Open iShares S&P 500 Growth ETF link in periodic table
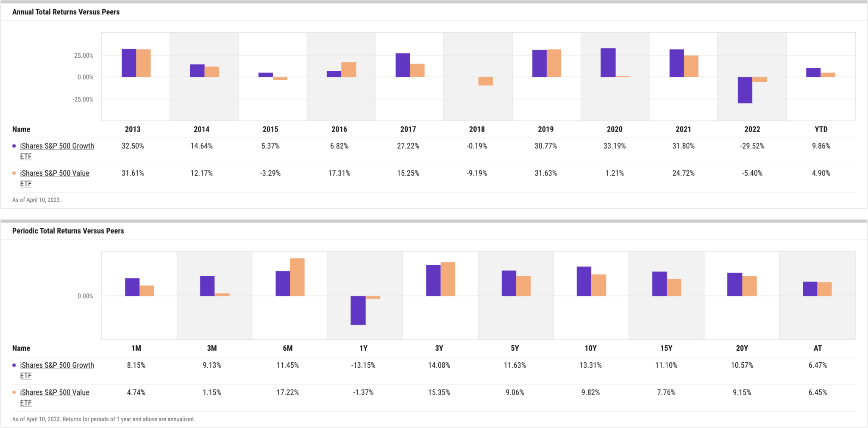 point(57,370)
